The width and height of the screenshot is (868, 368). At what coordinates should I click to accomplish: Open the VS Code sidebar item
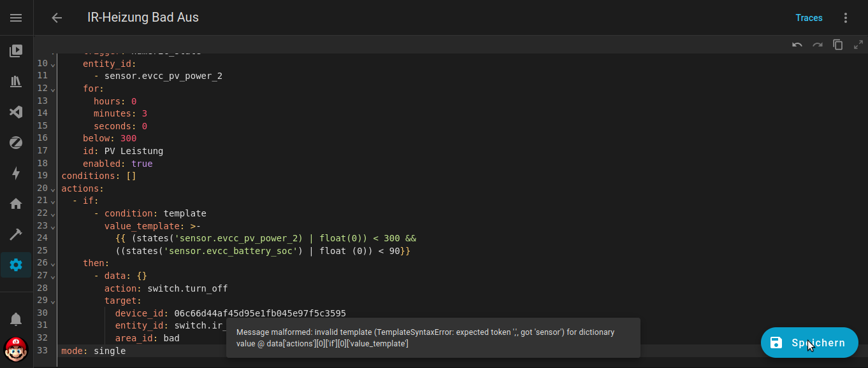16,112
